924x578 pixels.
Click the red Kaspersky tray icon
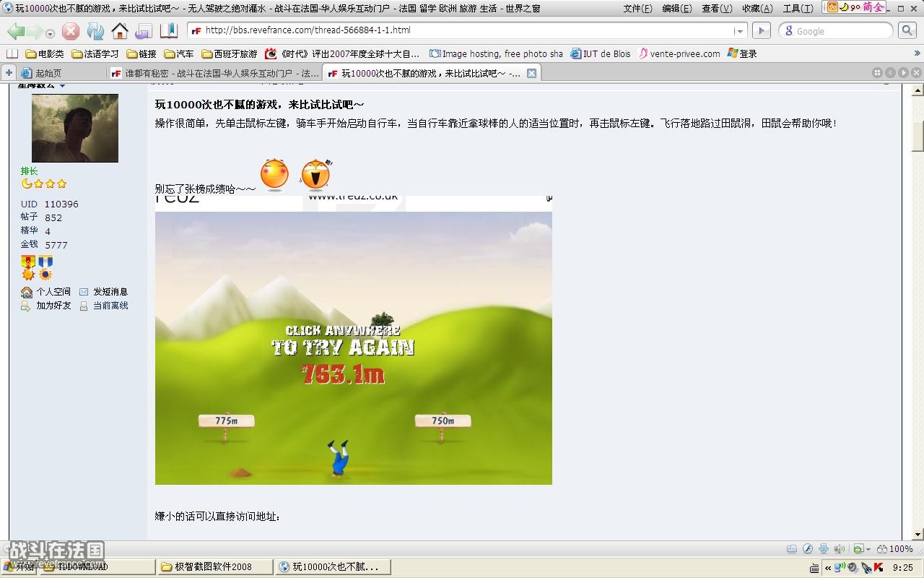click(879, 568)
